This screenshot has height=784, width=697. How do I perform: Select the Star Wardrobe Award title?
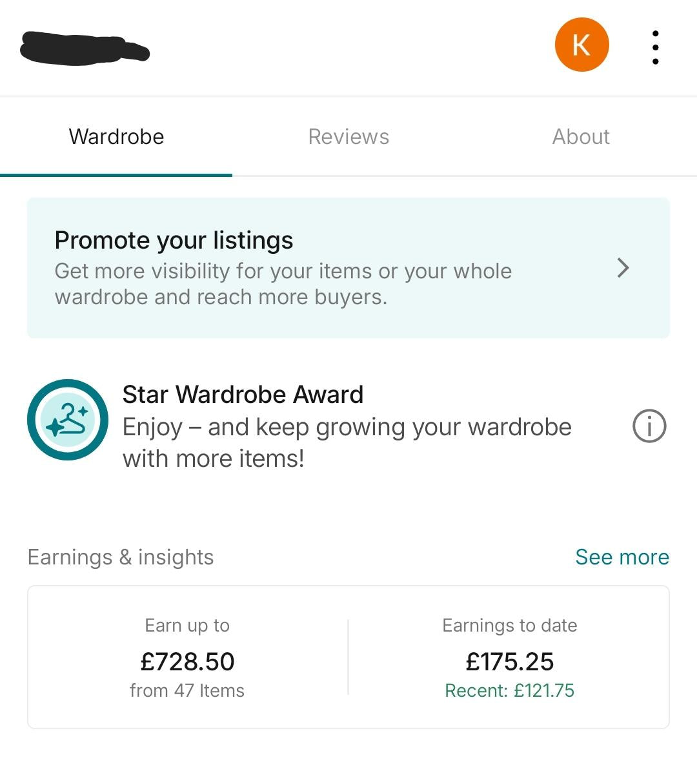click(243, 395)
